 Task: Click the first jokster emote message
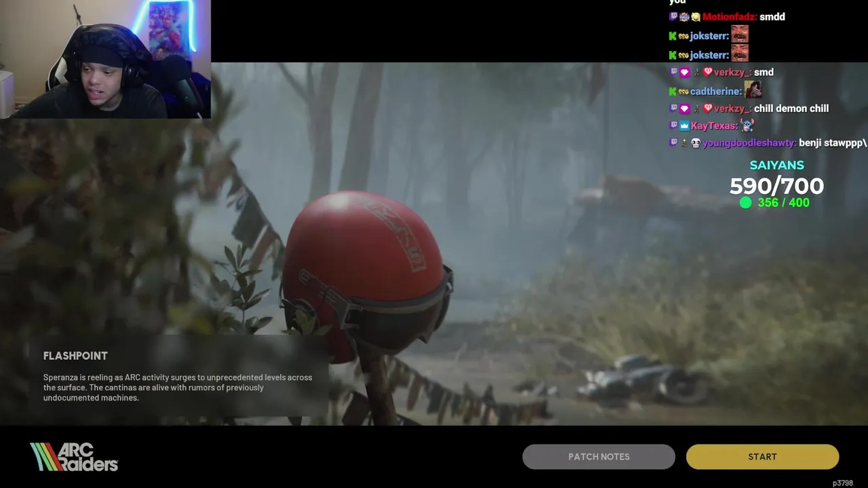[x=709, y=35]
